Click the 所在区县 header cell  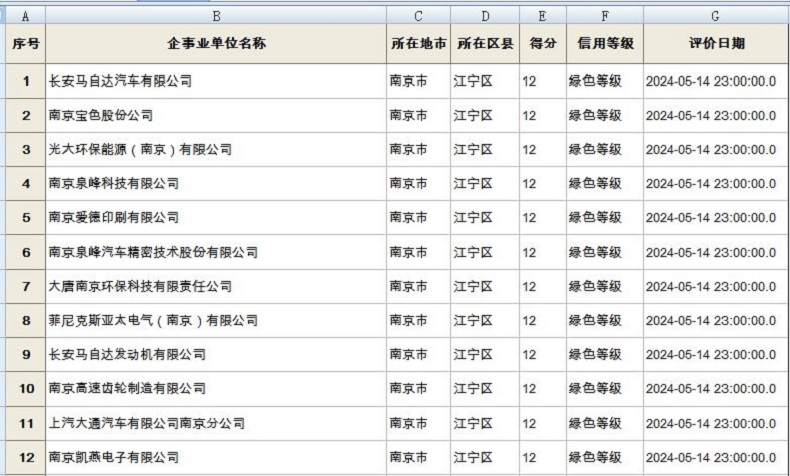click(x=485, y=43)
